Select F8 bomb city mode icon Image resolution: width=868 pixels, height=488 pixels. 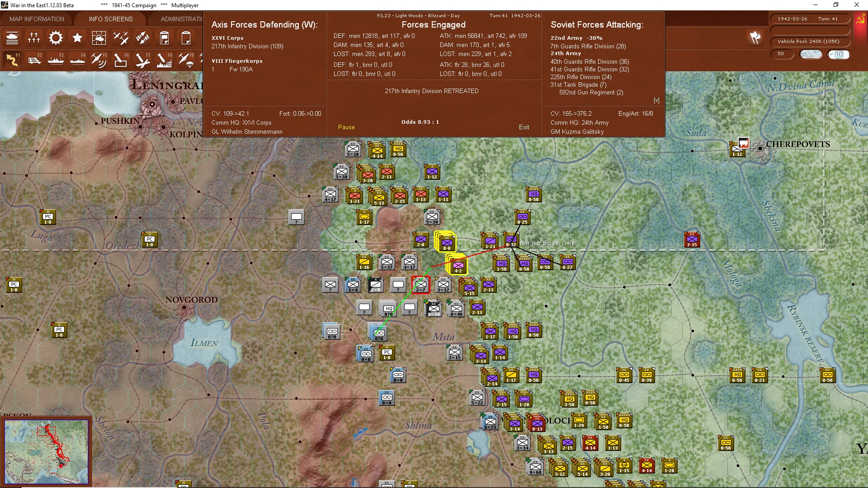coord(164,60)
